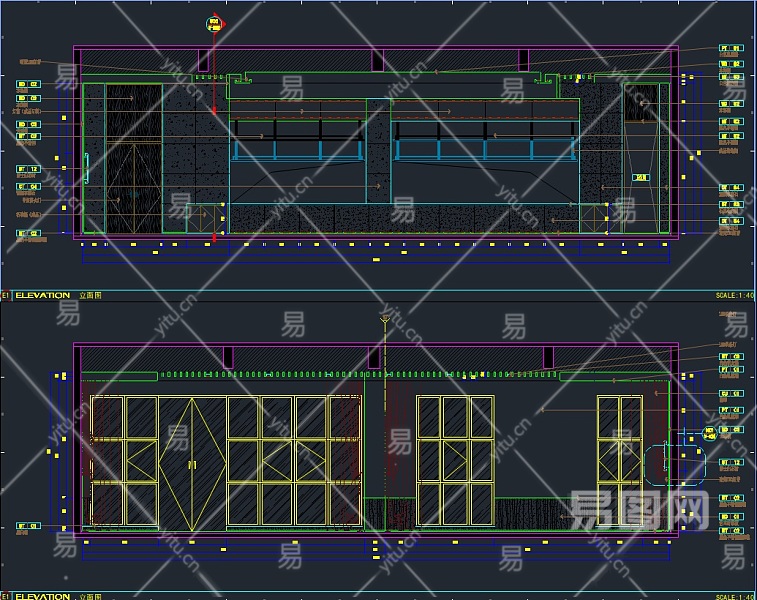This screenshot has width=757, height=600.
Task: Select the E1 drawing number box beside the first ELEVATION title
Action: click(6, 295)
